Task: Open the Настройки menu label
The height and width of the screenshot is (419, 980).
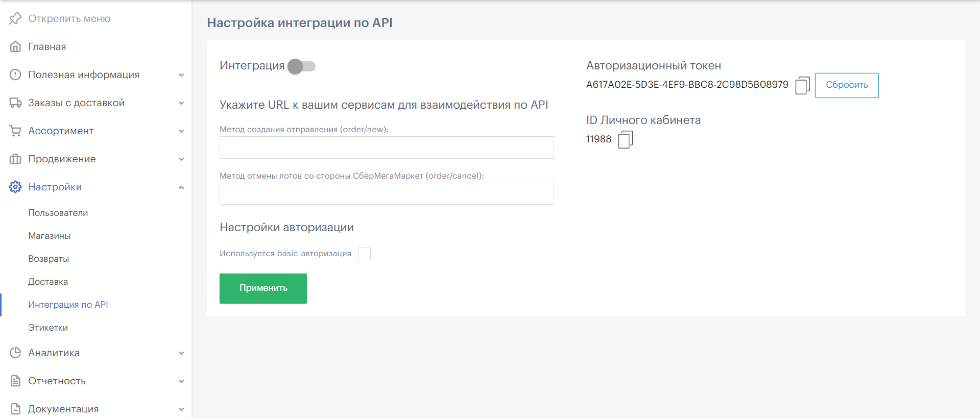Action: pos(55,187)
